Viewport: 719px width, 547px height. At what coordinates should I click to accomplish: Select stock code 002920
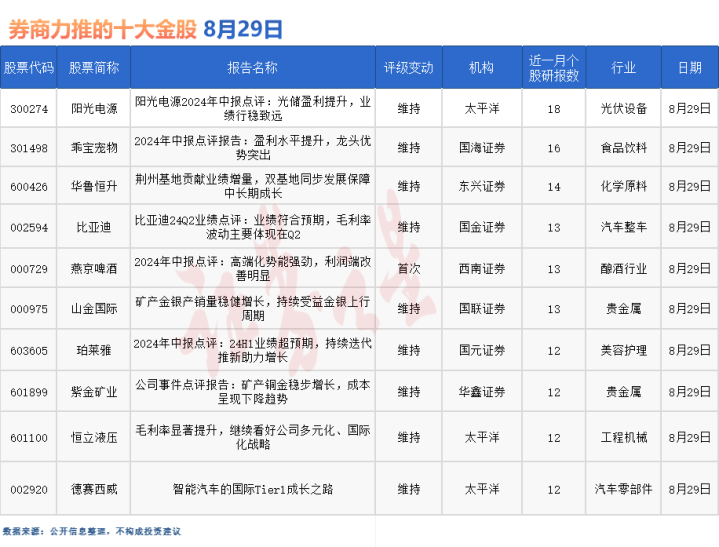[29, 490]
